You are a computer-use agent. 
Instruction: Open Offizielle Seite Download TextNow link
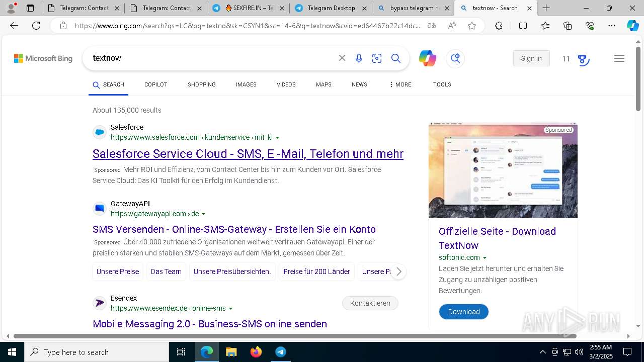pyautogui.click(x=497, y=238)
